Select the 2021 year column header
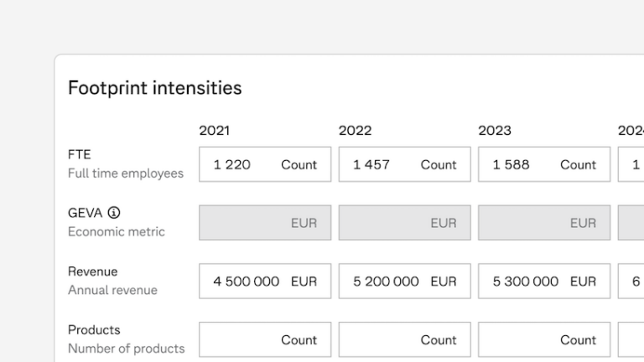 pos(215,131)
